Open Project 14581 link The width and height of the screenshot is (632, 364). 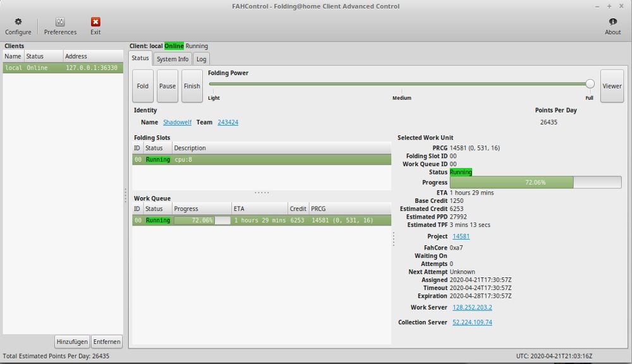(x=461, y=236)
